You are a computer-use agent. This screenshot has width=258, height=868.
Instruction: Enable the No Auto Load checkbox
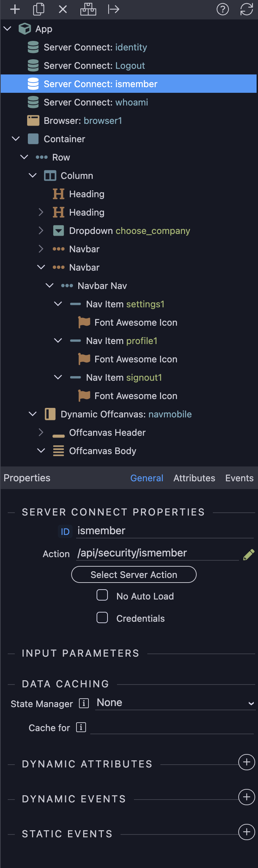[x=102, y=595]
